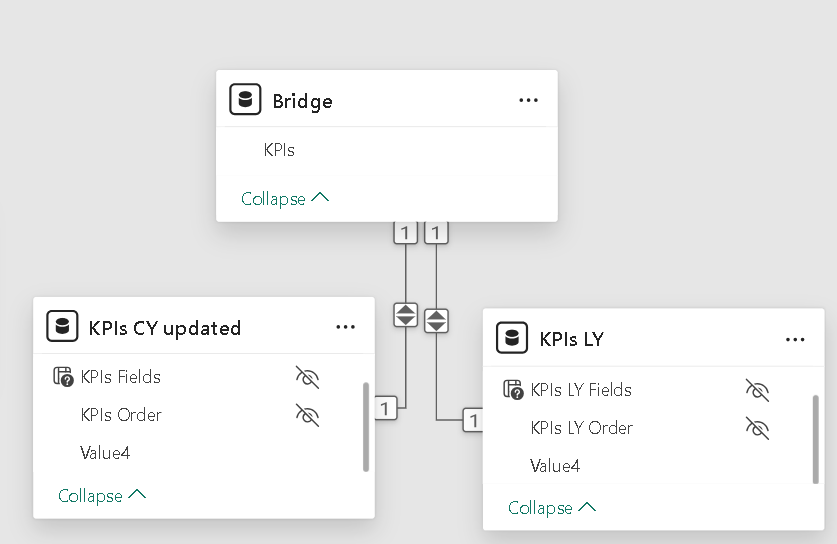Screen dimensions: 837x544
Task: Click the KPIs CY updated table scrollbar
Action: (366, 425)
